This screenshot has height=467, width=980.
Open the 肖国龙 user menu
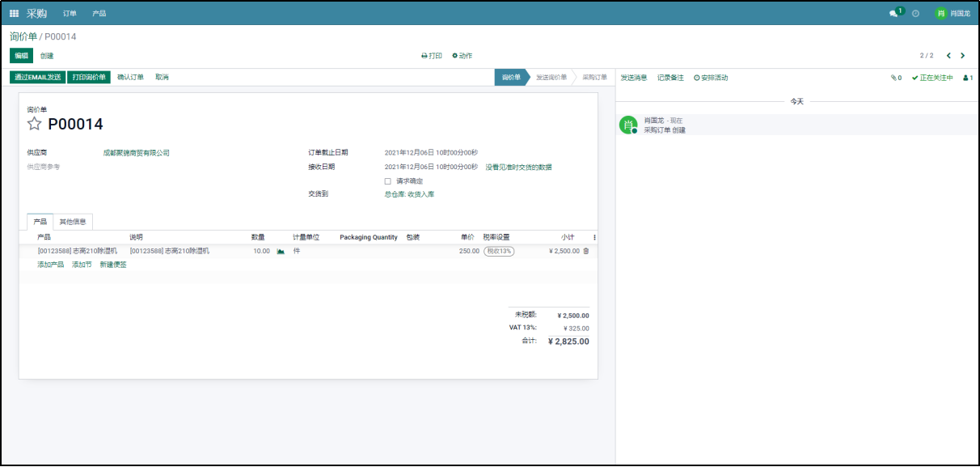953,14
